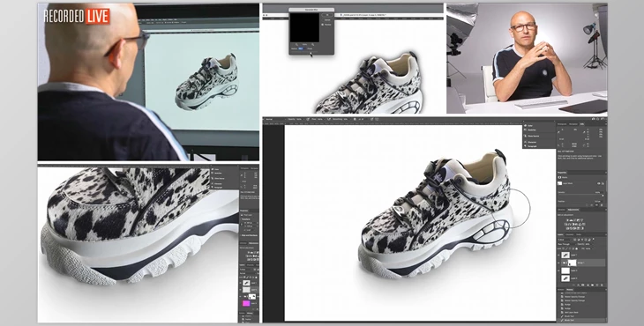
Task: Switch to the Paths tab
Action: point(579,234)
